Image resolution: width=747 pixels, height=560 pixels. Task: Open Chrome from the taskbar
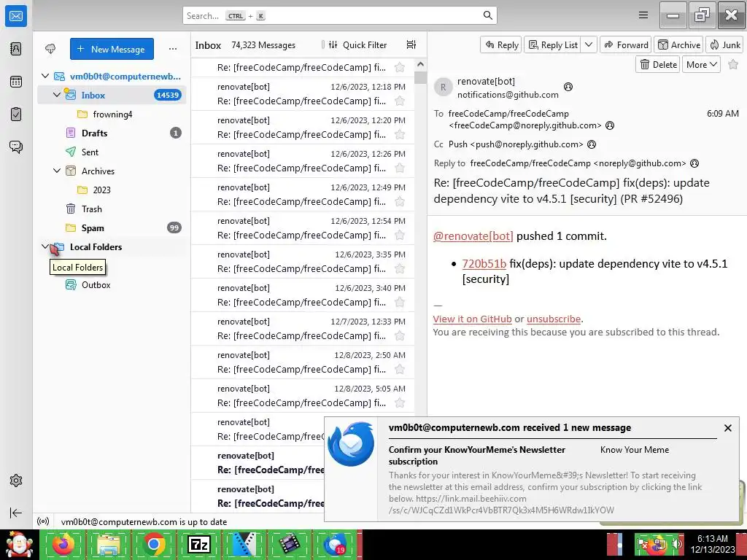[153, 544]
